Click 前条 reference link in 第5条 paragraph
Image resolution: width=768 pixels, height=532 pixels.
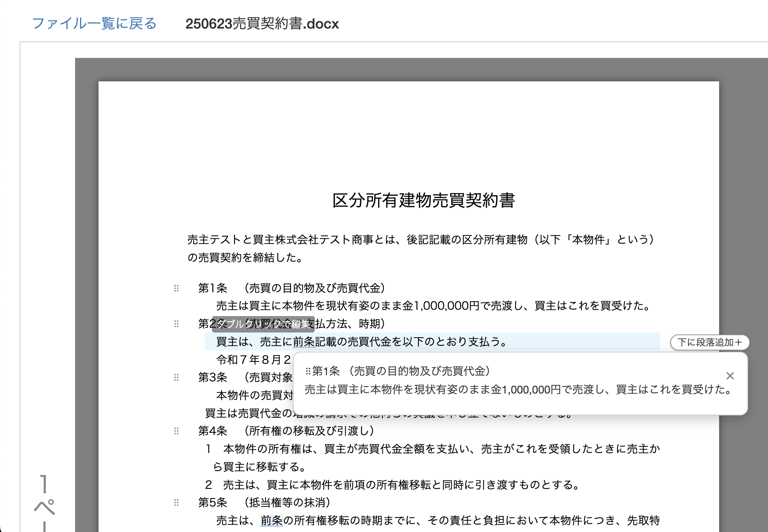click(271, 521)
